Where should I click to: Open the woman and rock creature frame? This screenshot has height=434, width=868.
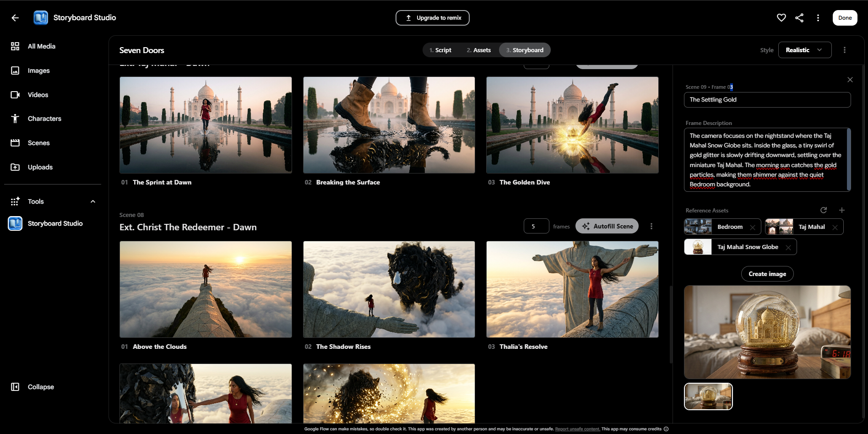[206, 394]
